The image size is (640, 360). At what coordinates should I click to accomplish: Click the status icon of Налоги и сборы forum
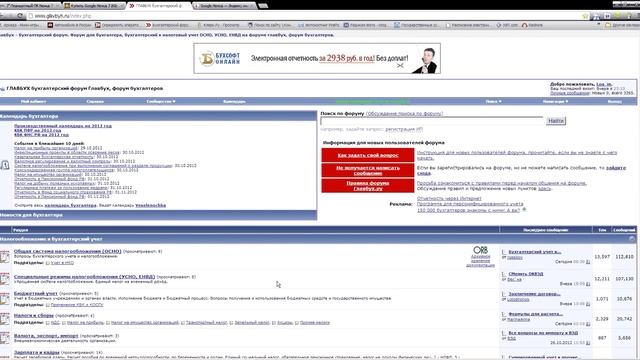tap(5, 319)
